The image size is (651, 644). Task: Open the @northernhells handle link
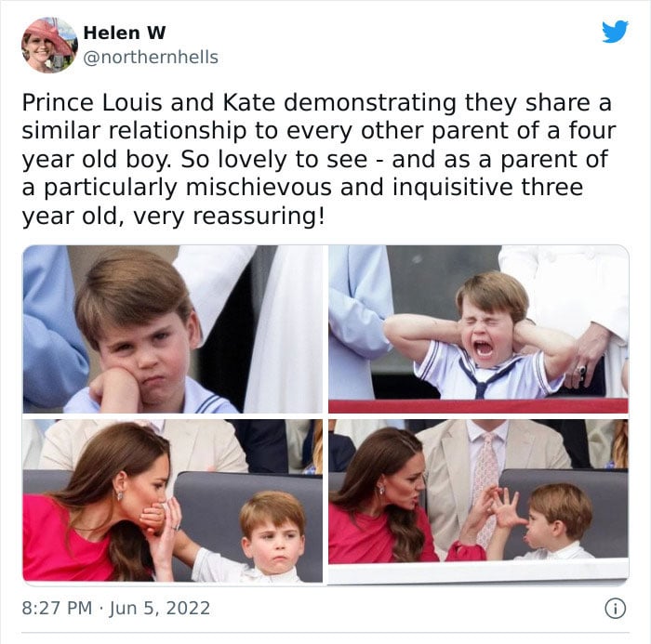(x=151, y=58)
